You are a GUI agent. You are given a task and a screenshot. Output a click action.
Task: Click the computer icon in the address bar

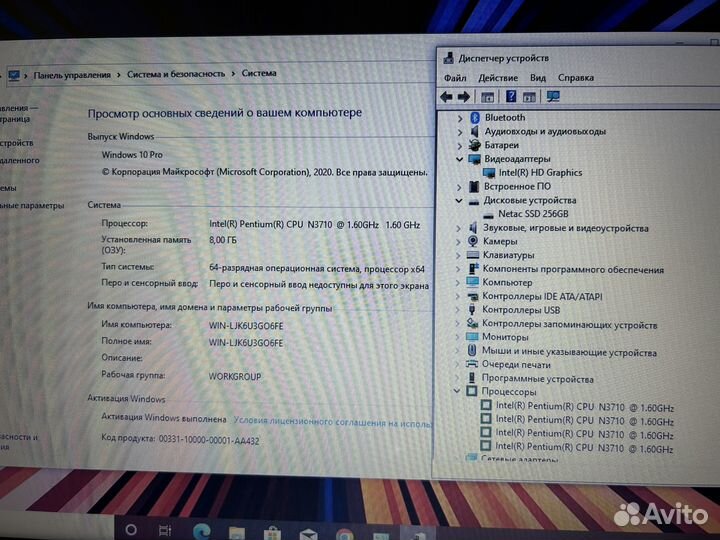click(x=14, y=75)
